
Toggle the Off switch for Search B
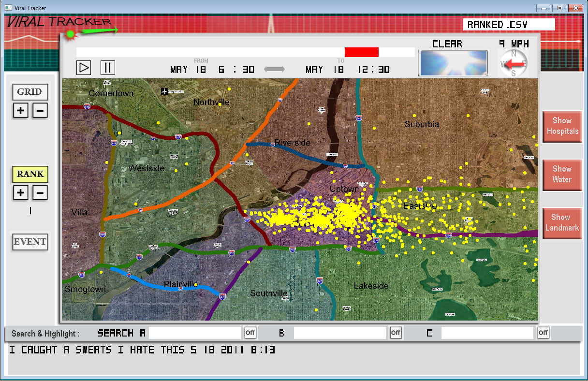coord(396,333)
